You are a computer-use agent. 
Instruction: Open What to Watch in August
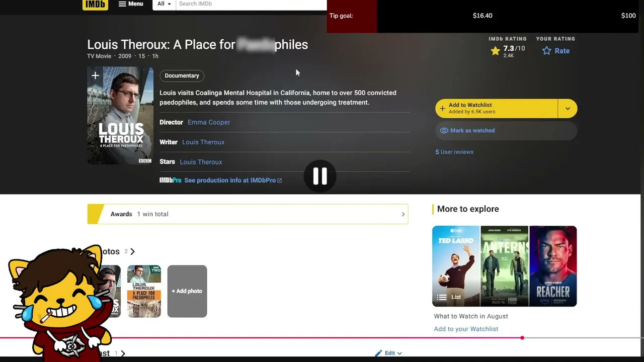tap(471, 316)
